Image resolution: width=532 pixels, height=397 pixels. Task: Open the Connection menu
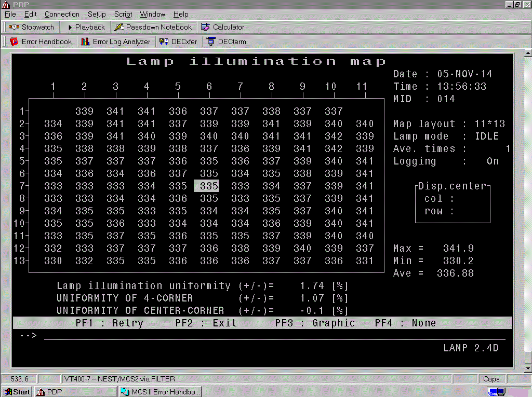(62, 14)
